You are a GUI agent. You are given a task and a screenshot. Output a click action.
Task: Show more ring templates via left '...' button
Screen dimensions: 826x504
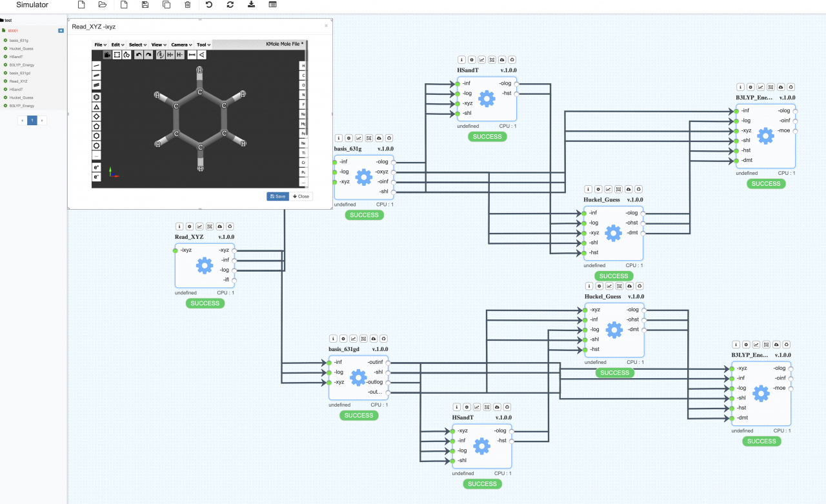[97, 156]
